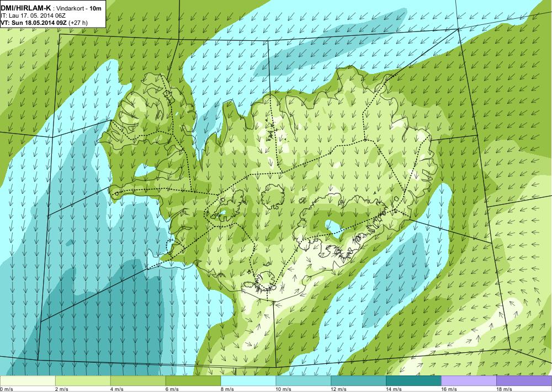Click the "VT: Sun 18.05.2014 09Z" valid time
Screen dimensions: 552x392
[x=34, y=23]
